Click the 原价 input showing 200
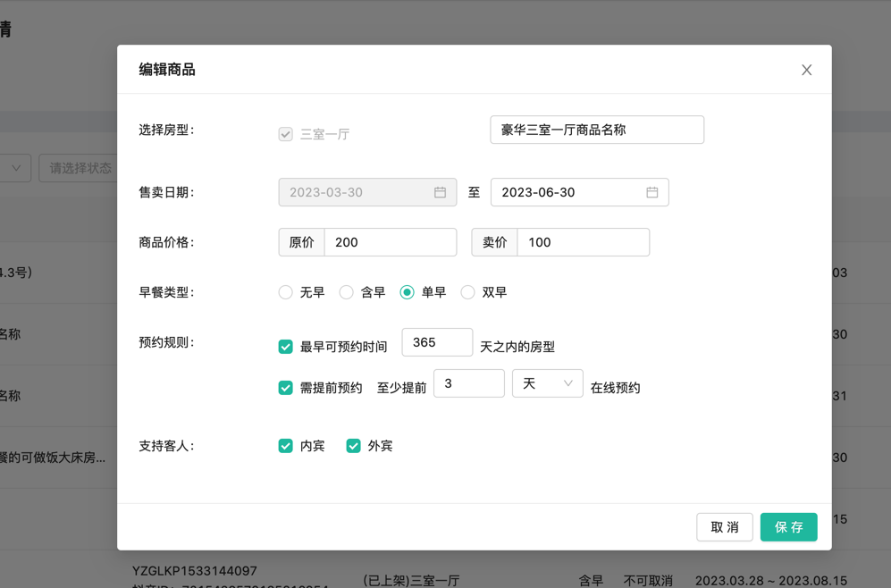Image resolution: width=891 pixels, height=588 pixels. coord(391,242)
